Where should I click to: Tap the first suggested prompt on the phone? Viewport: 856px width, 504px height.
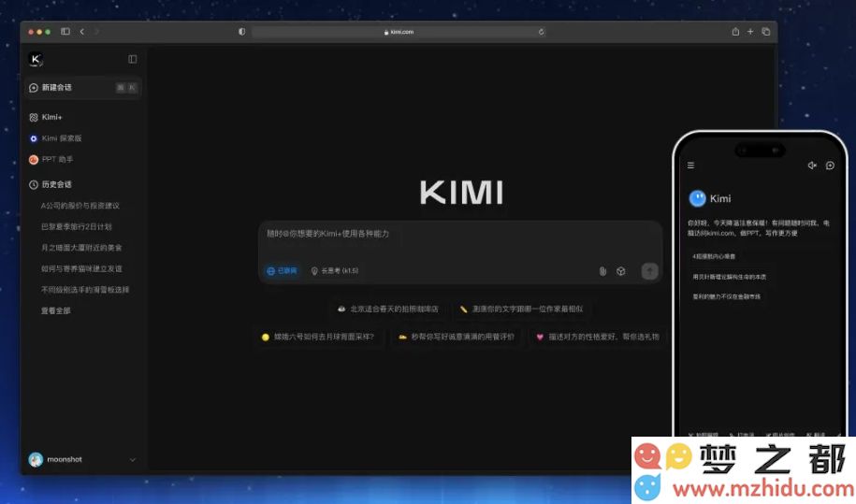tap(714, 256)
